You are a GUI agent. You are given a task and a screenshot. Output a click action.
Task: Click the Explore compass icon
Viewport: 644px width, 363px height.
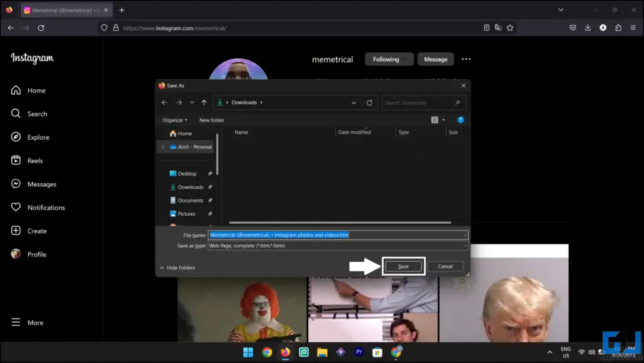point(16,137)
